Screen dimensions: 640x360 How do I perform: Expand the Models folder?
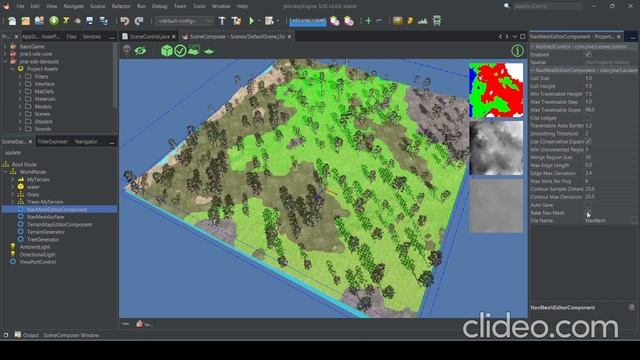coord(20,107)
